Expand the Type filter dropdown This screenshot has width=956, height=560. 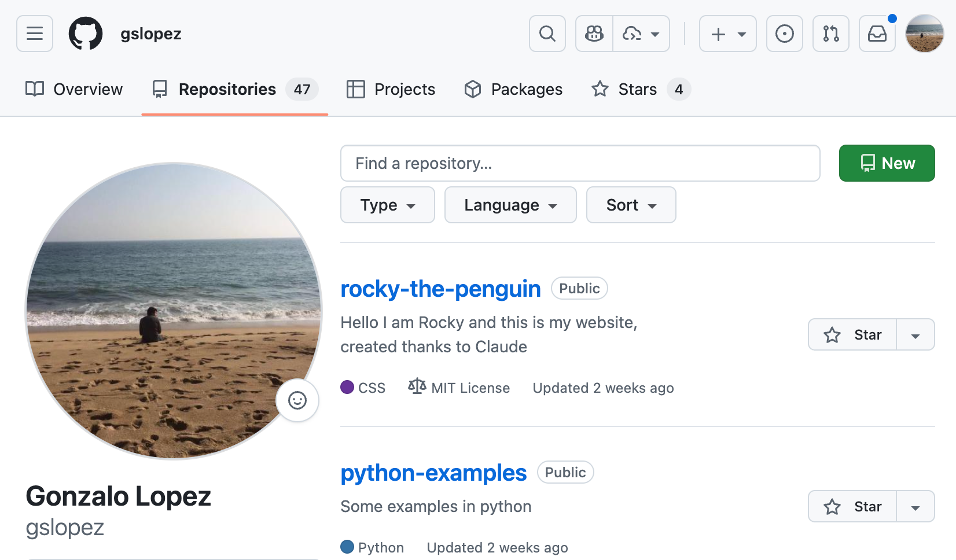[x=388, y=205]
